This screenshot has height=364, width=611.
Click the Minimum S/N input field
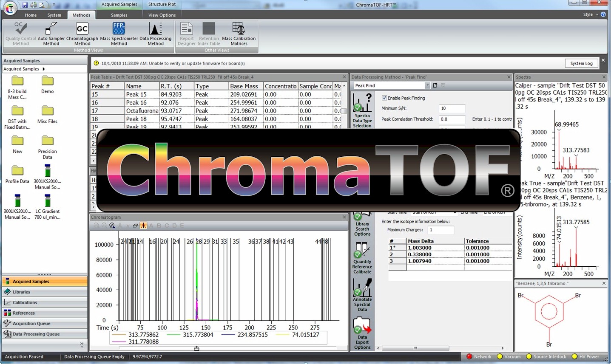[452, 109]
